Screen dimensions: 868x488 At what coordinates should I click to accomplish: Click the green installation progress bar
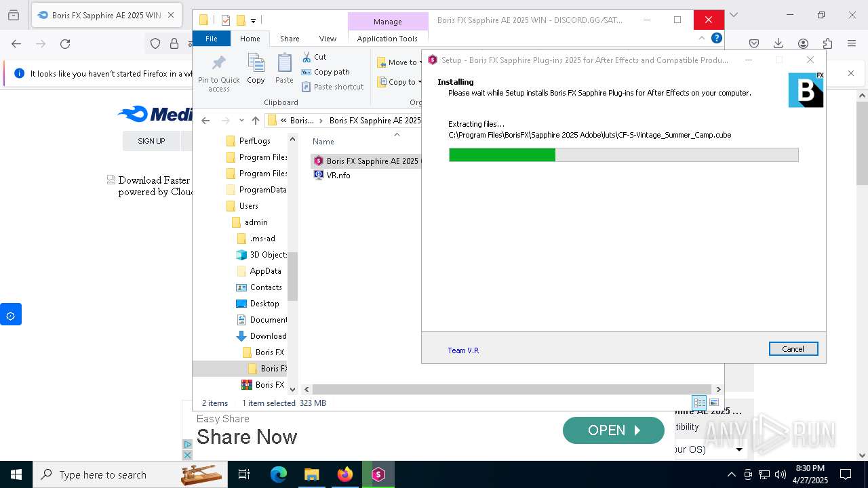502,155
